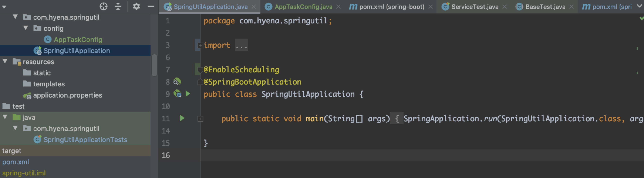Image resolution: width=644 pixels, height=178 pixels.
Task: Click the test java folder icon
Action: tap(16, 117)
